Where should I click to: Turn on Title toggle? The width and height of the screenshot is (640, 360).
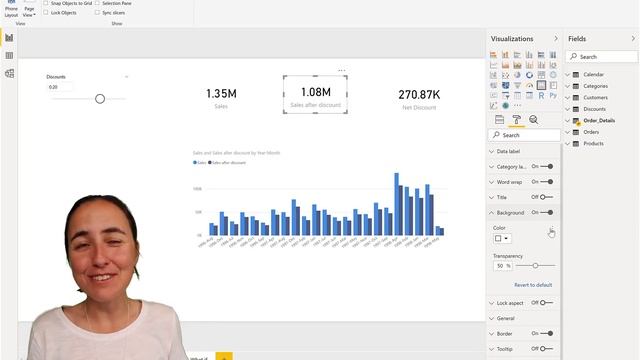547,197
